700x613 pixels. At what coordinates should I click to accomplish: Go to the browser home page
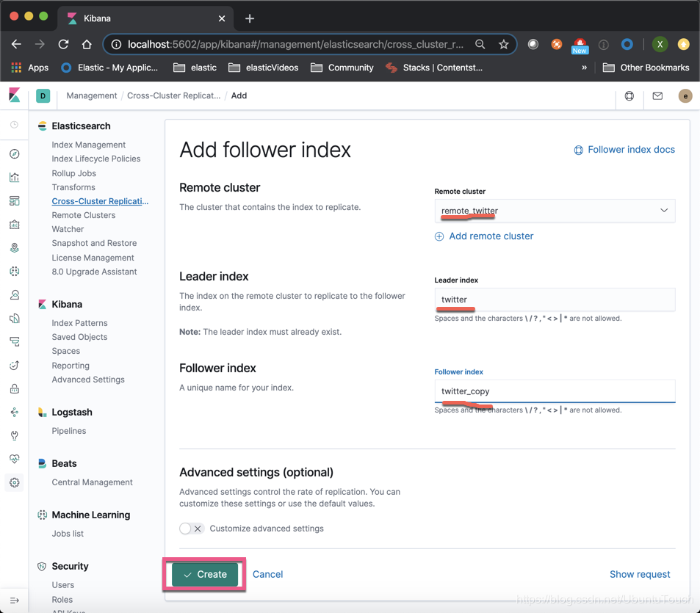coord(87,44)
